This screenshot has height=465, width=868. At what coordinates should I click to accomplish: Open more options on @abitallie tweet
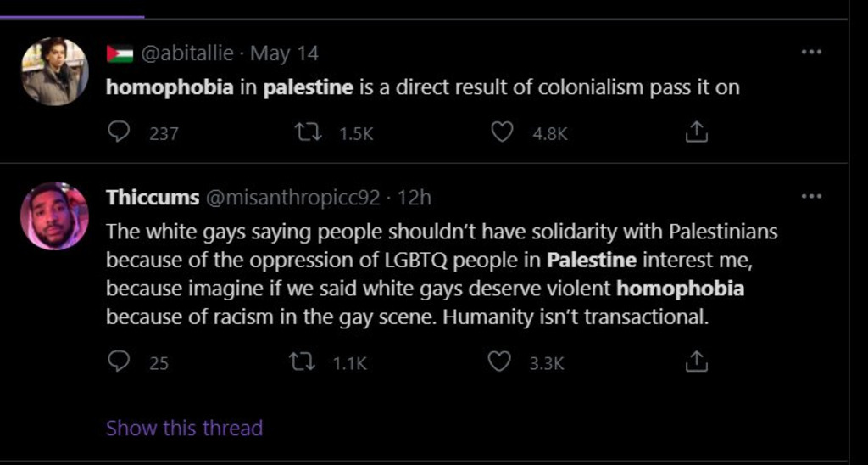tap(811, 53)
